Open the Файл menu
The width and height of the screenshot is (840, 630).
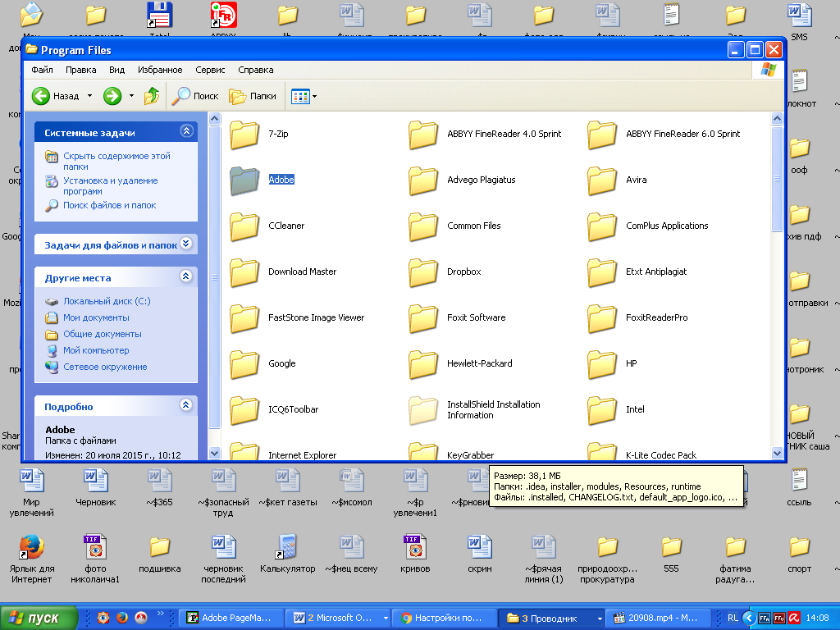pyautogui.click(x=42, y=70)
